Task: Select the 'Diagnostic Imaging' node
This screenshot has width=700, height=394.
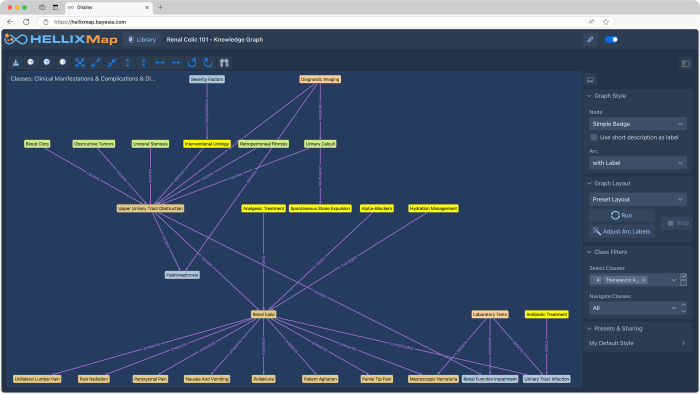Action: (x=320, y=79)
